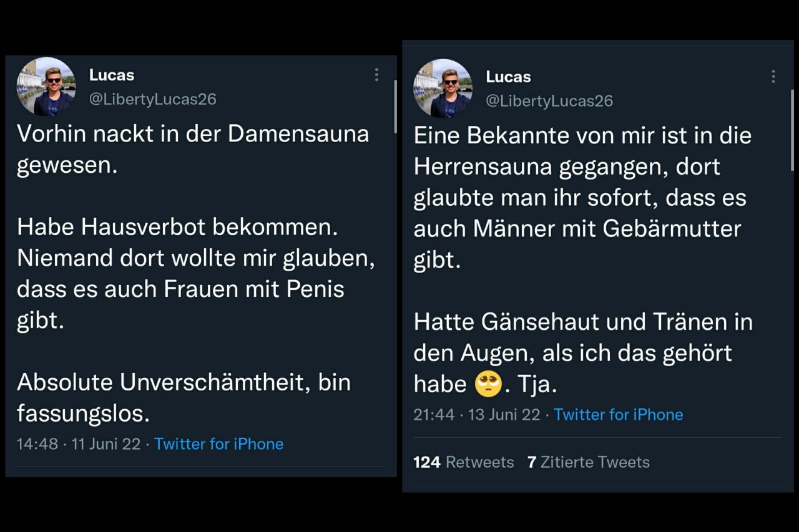Click the @LibertyLucas26 handle on the Damensauna tweet
799x532 pixels.
coord(153,99)
